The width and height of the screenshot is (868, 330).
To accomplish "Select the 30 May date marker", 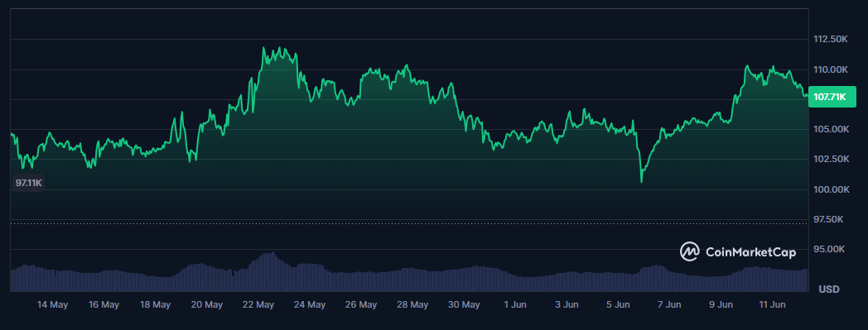I will [464, 304].
